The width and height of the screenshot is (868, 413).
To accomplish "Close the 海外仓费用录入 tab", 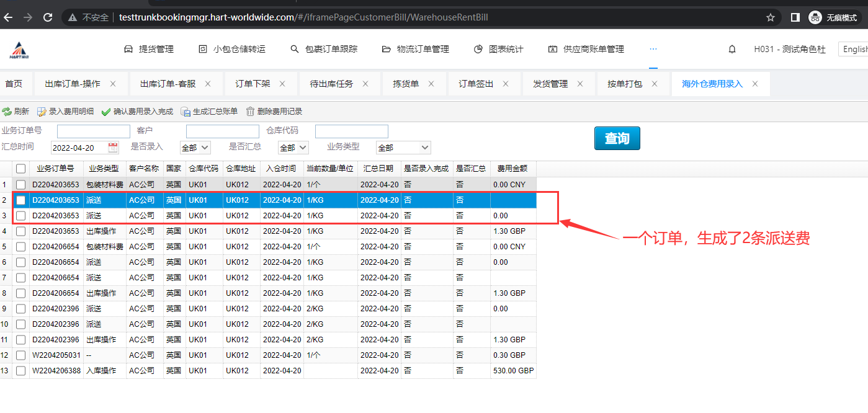I will point(755,84).
